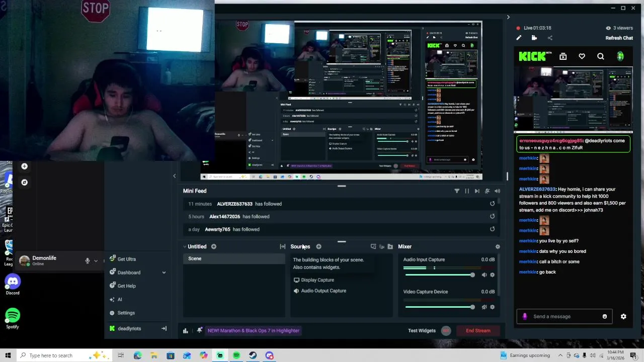Open the performance stats bar chart icon

pyautogui.click(x=185, y=330)
